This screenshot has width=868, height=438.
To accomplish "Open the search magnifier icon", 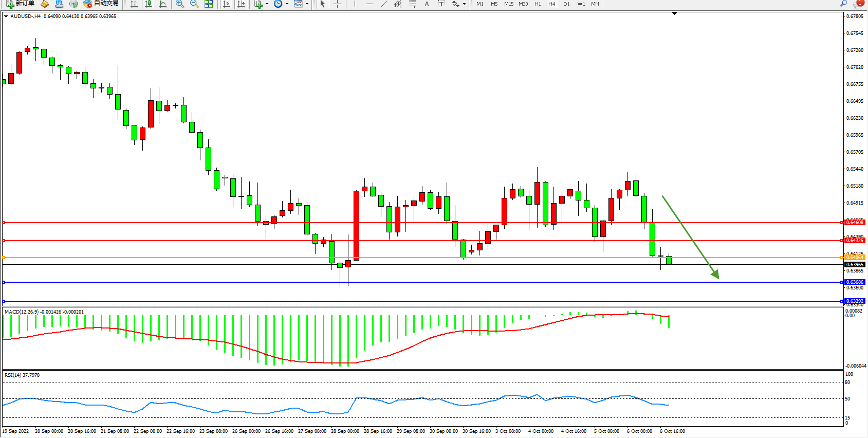I will point(843,4).
